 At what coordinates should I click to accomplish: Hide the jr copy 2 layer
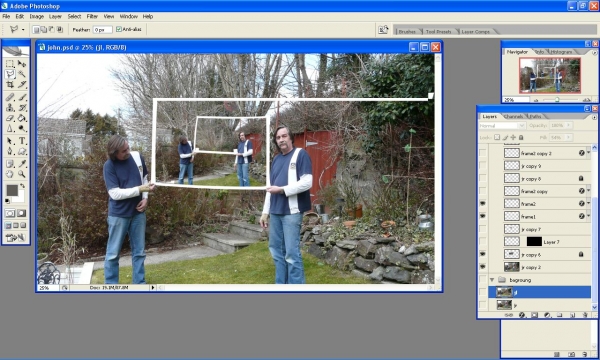click(x=483, y=267)
